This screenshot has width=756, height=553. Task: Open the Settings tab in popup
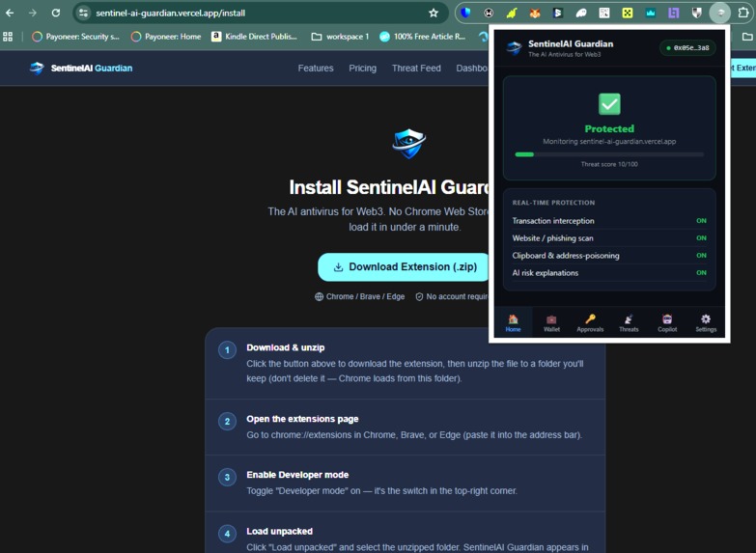point(706,322)
